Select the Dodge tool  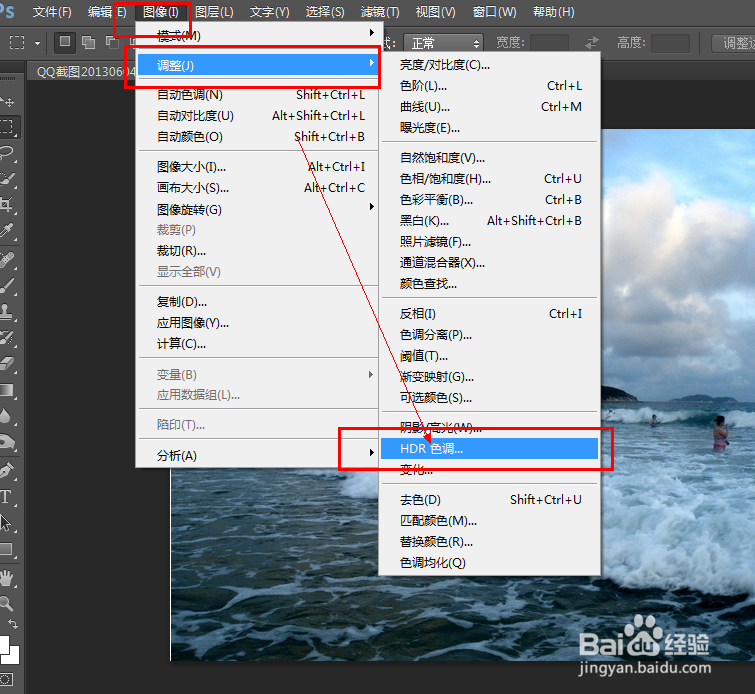[x=7, y=442]
